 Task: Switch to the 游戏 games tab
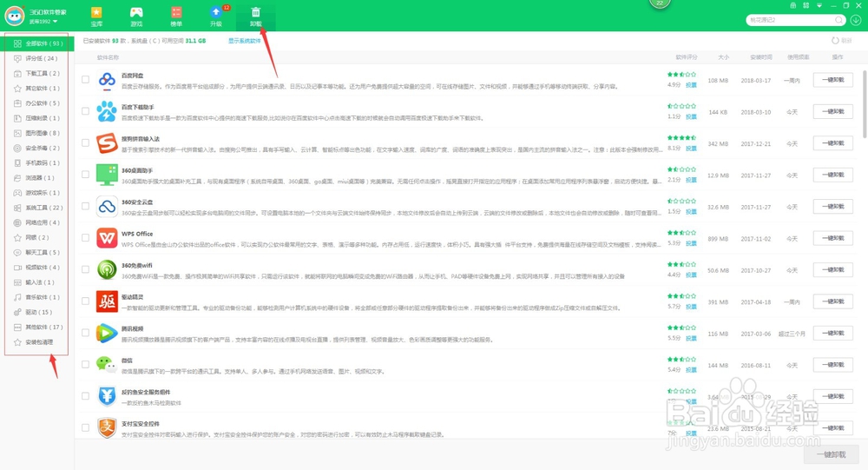coord(136,17)
